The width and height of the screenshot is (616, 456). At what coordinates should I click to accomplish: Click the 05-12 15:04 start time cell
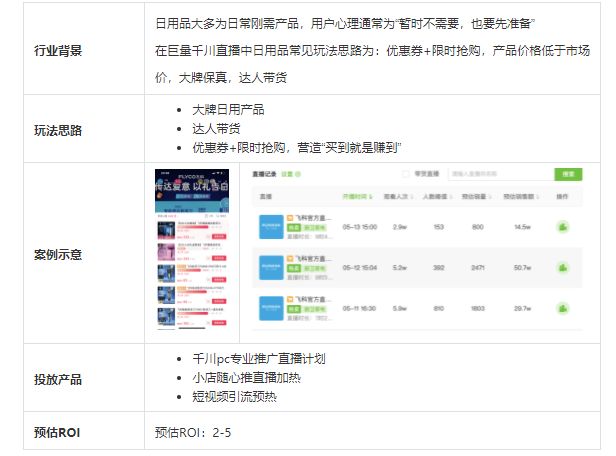[359, 268]
